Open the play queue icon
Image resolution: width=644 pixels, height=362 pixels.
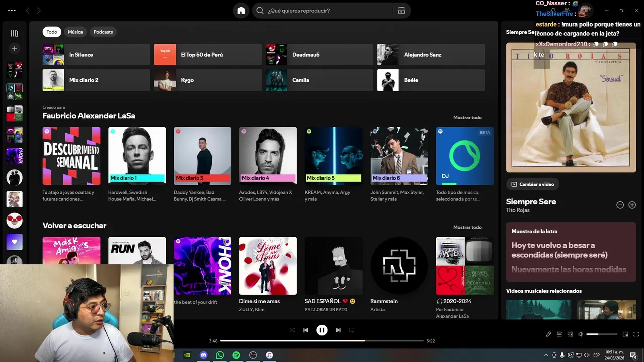pyautogui.click(x=559, y=334)
